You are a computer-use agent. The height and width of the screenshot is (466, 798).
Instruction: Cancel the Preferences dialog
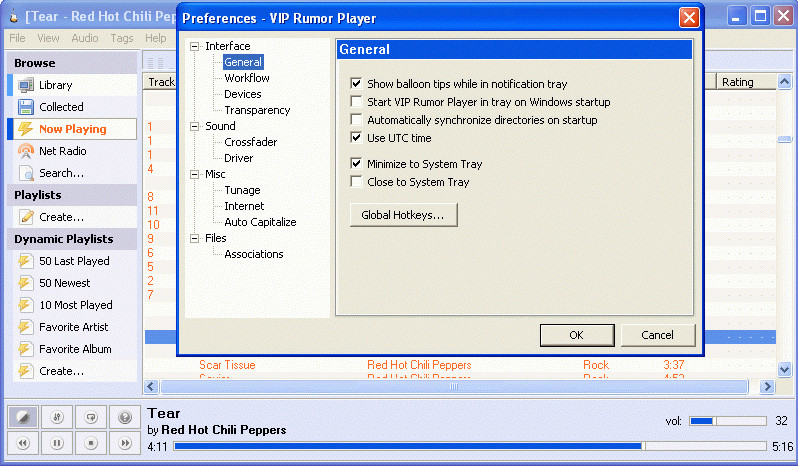tap(658, 335)
